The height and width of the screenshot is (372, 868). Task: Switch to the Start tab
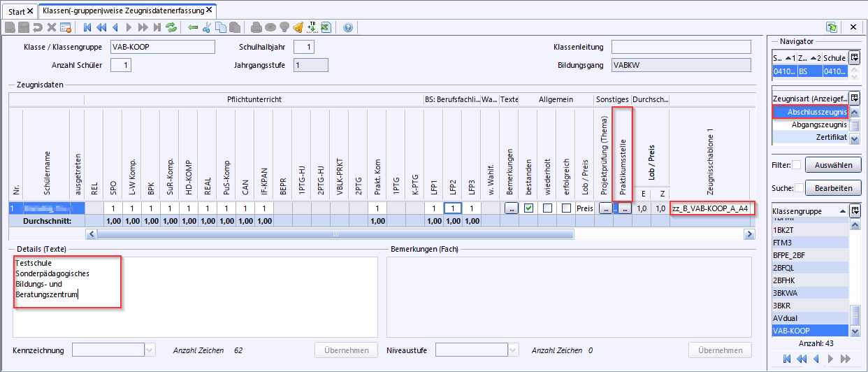click(20, 11)
